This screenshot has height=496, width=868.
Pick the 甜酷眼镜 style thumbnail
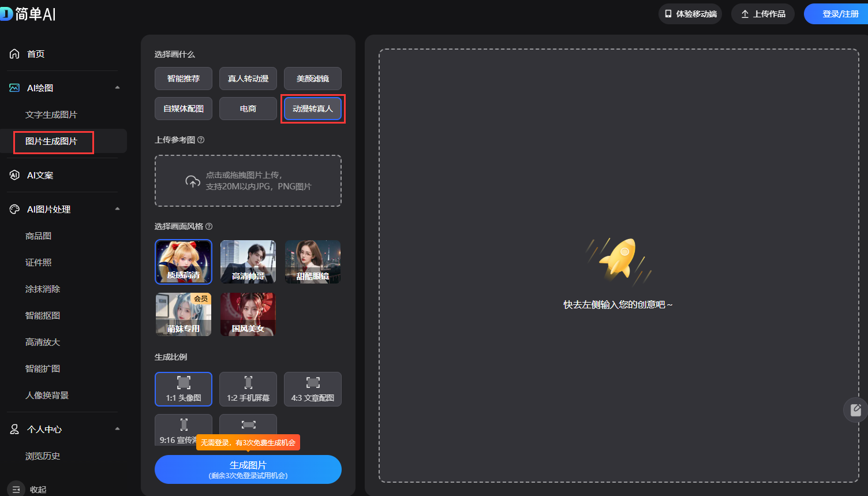(313, 262)
